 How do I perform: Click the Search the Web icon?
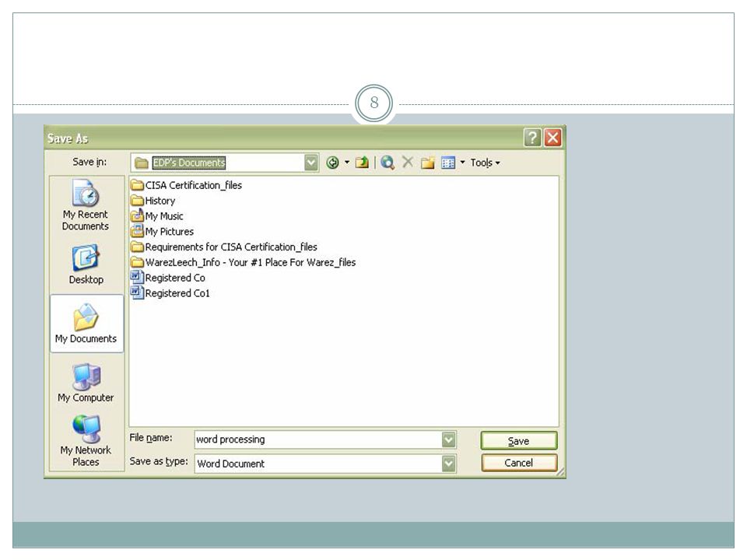388,163
